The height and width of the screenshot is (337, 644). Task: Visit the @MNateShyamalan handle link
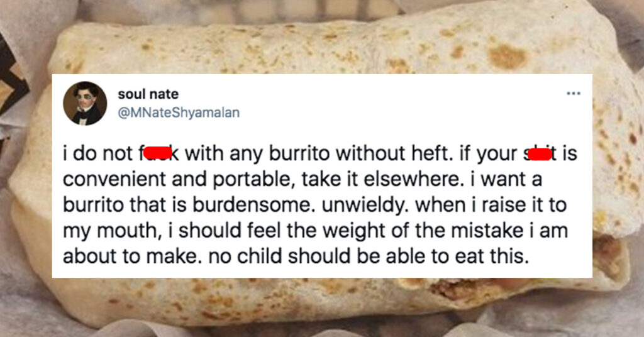179,113
